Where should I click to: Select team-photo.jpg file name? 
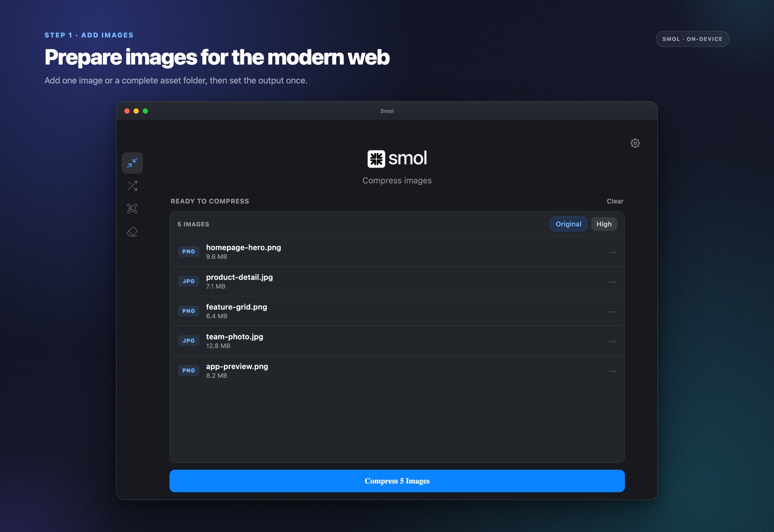click(x=235, y=337)
